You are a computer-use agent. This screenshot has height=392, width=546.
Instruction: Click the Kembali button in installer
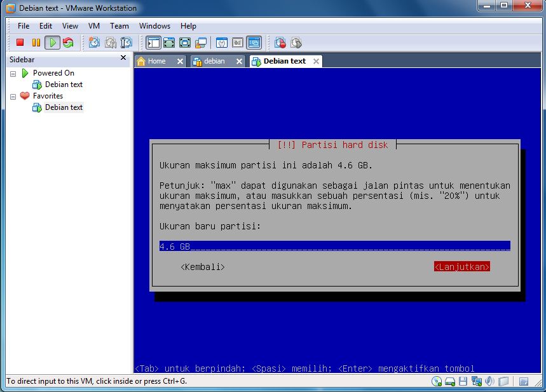tap(203, 267)
